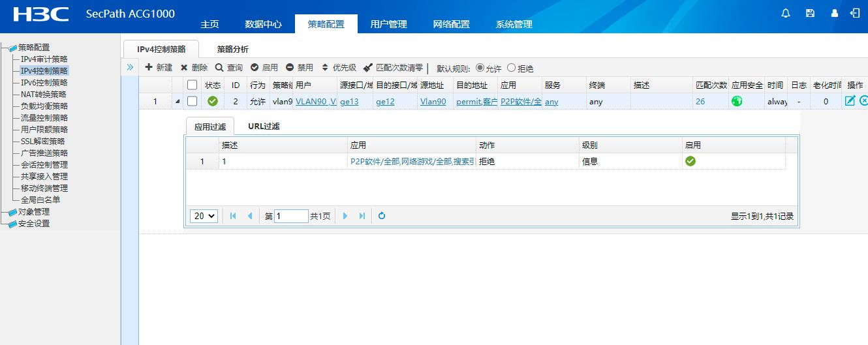Switch to 策略分析 tab
The height and width of the screenshot is (345, 868).
[x=233, y=49]
